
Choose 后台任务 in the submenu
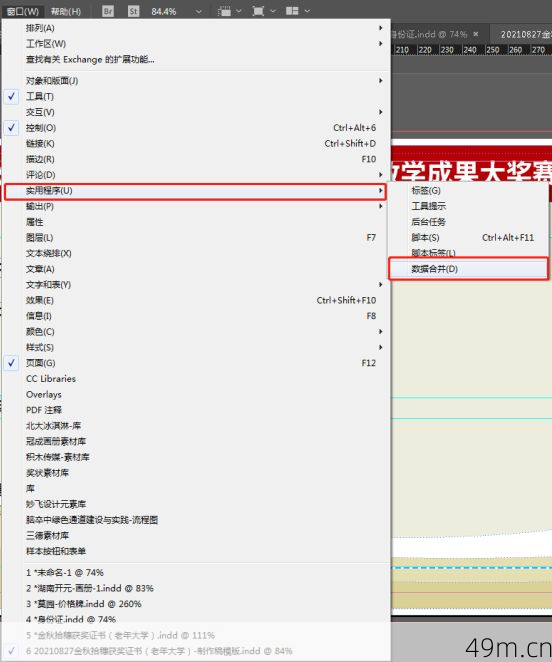click(468, 222)
